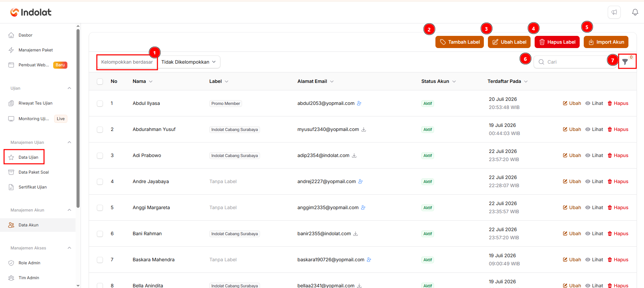Click Lihat for Bani Rahman
Screen dimensions: 644x288
(594, 234)
